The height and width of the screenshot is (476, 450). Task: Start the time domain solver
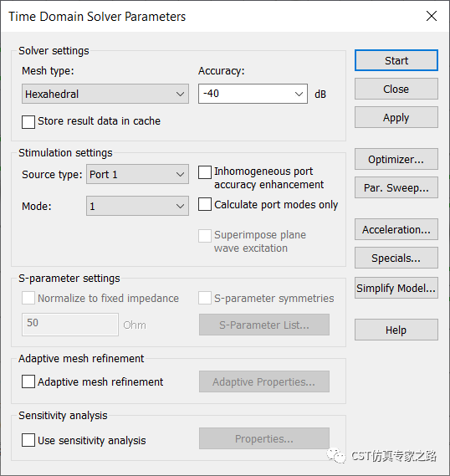pos(396,60)
